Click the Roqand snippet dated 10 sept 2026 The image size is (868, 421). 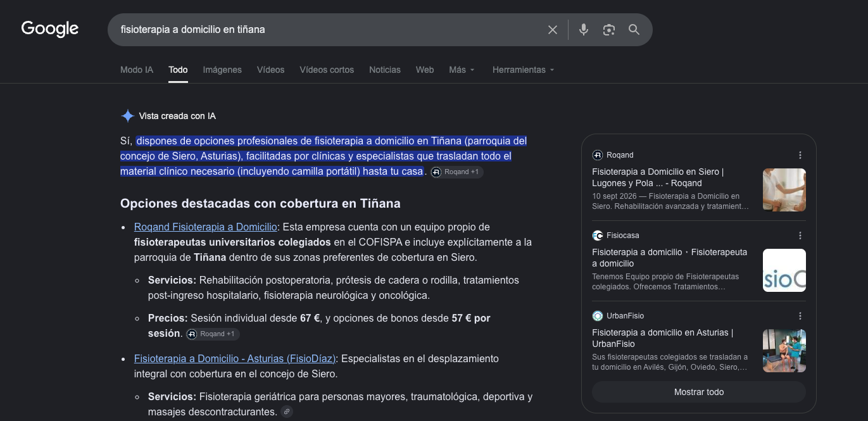(670, 201)
